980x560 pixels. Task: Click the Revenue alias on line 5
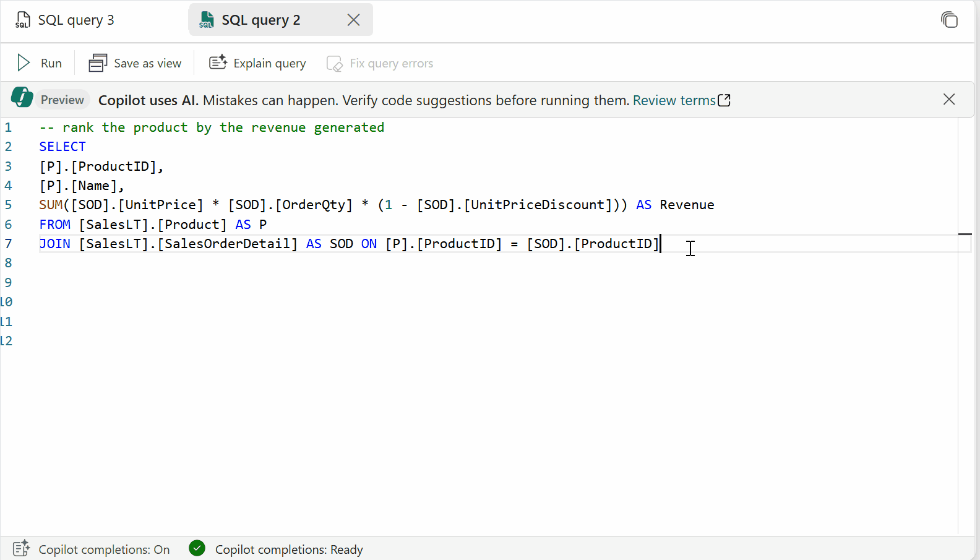pyautogui.click(x=687, y=205)
